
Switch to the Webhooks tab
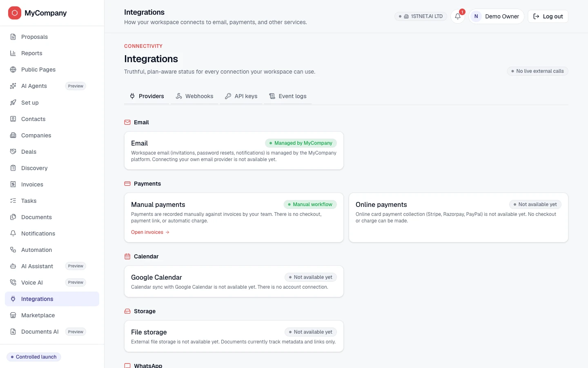click(x=194, y=96)
